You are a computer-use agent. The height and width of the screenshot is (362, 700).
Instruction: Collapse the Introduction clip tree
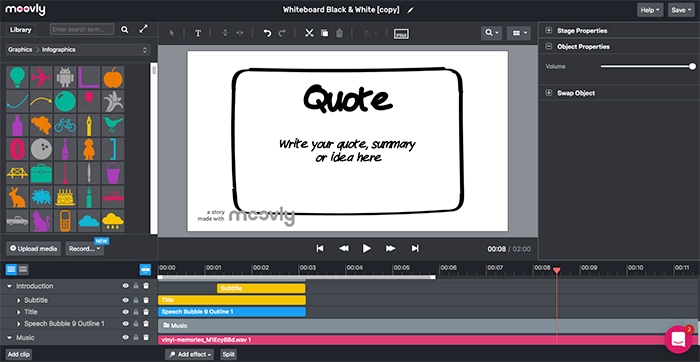coord(9,286)
